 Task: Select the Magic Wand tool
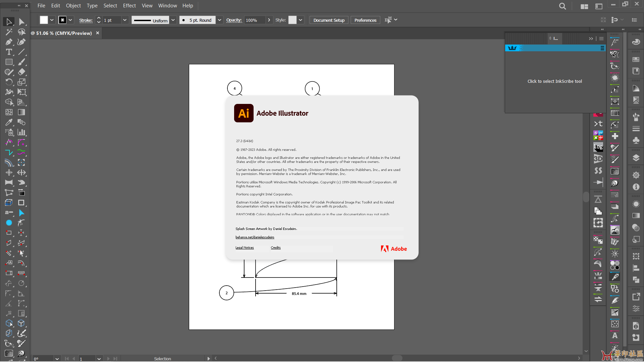coord(9,32)
